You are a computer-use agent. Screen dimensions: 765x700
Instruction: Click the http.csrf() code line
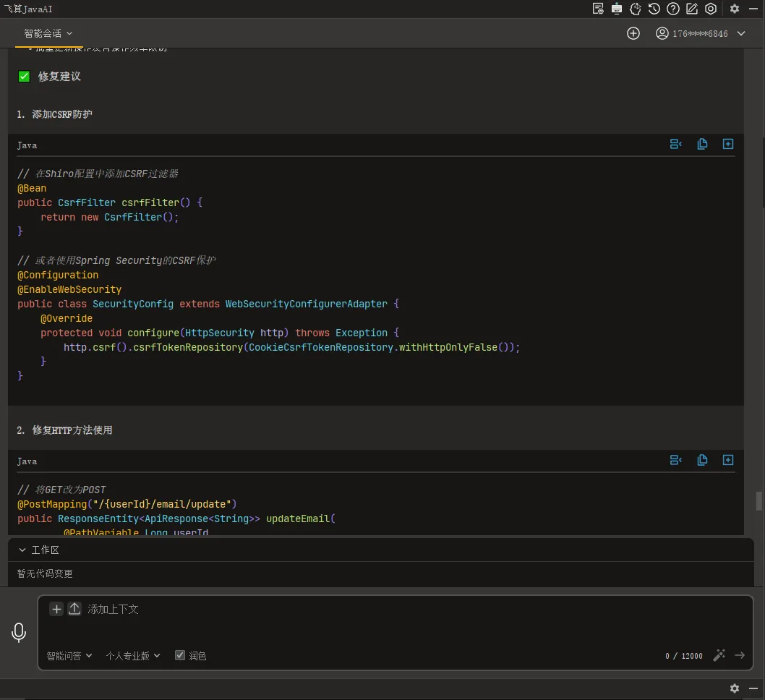click(291, 347)
